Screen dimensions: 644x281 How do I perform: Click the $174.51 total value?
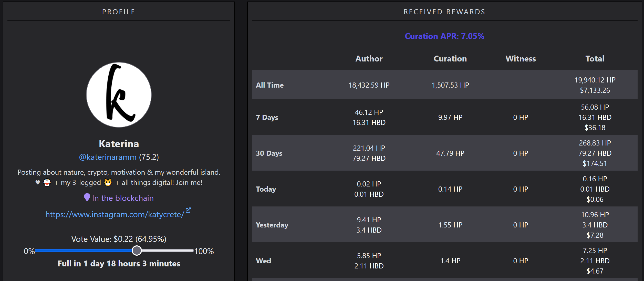[x=595, y=163]
